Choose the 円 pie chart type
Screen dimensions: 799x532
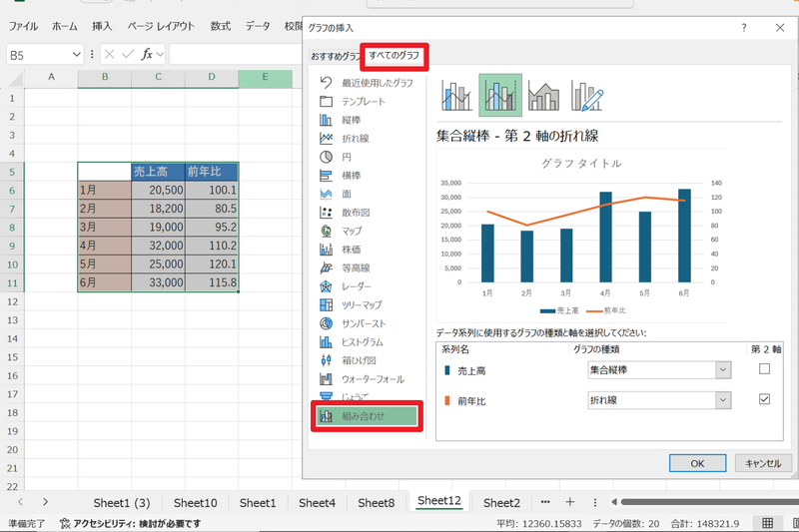pos(347,157)
